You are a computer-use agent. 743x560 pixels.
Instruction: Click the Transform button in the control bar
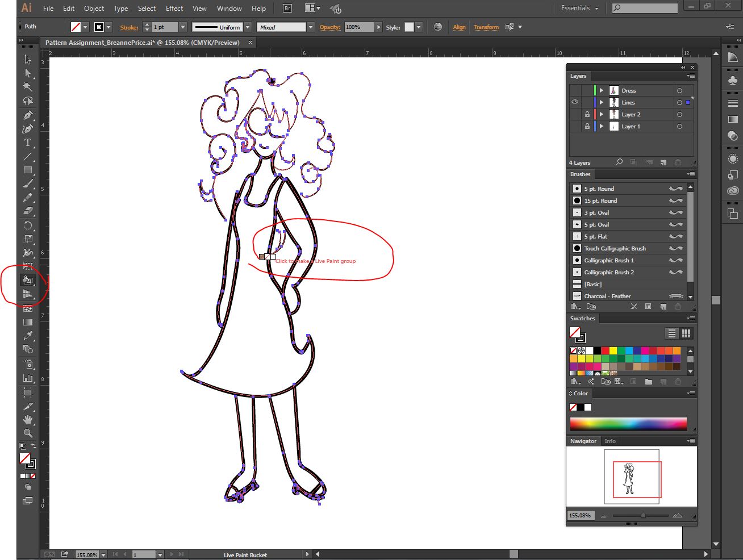tap(486, 27)
